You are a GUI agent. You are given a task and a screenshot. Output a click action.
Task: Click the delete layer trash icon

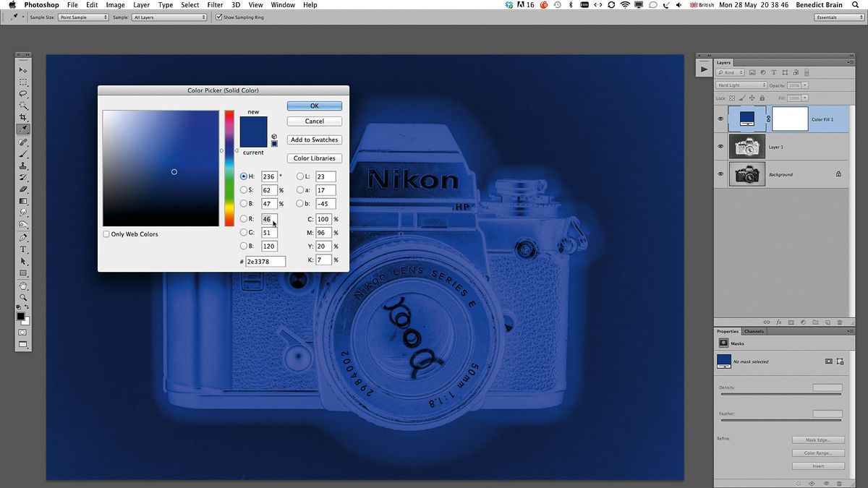(x=839, y=322)
